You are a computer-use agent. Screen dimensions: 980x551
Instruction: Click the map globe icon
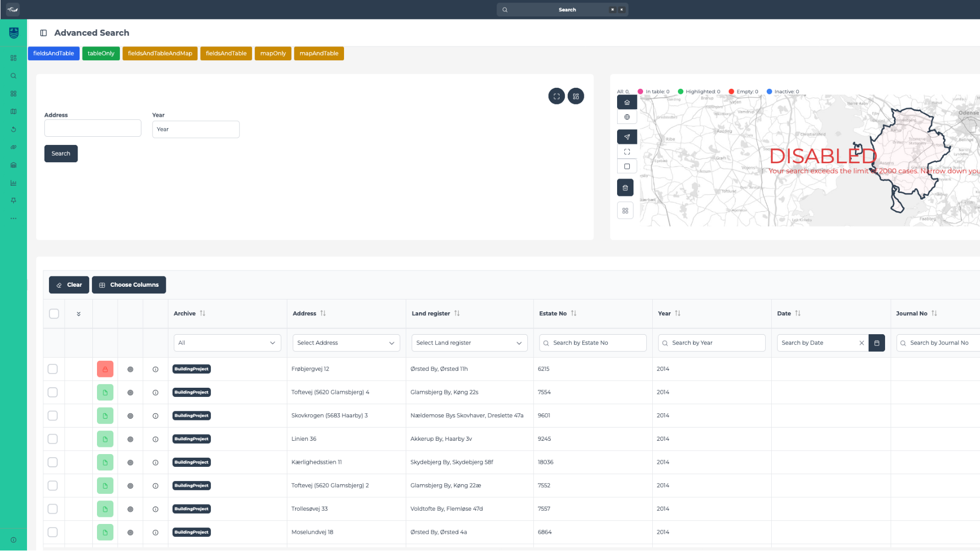point(627,117)
